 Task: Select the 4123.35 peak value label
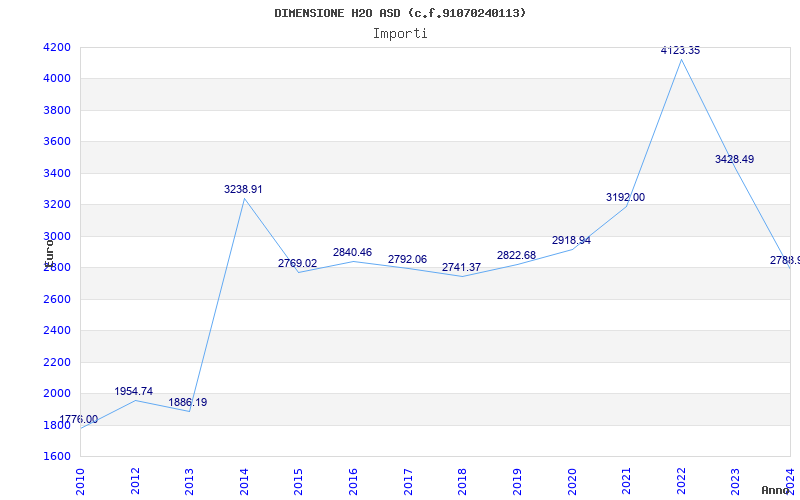[x=680, y=50]
